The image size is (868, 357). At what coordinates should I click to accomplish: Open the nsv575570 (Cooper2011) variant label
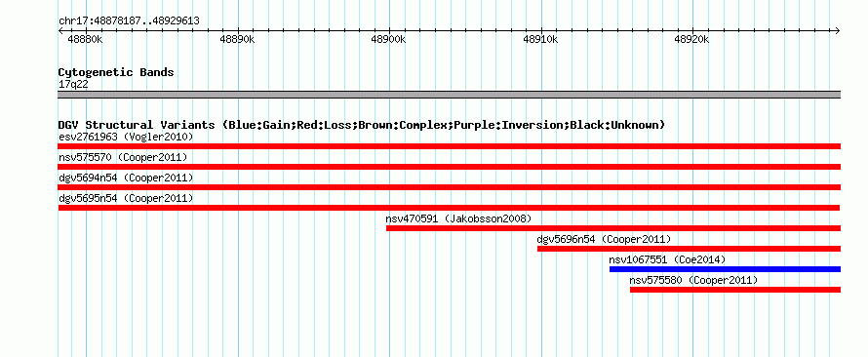tap(123, 157)
